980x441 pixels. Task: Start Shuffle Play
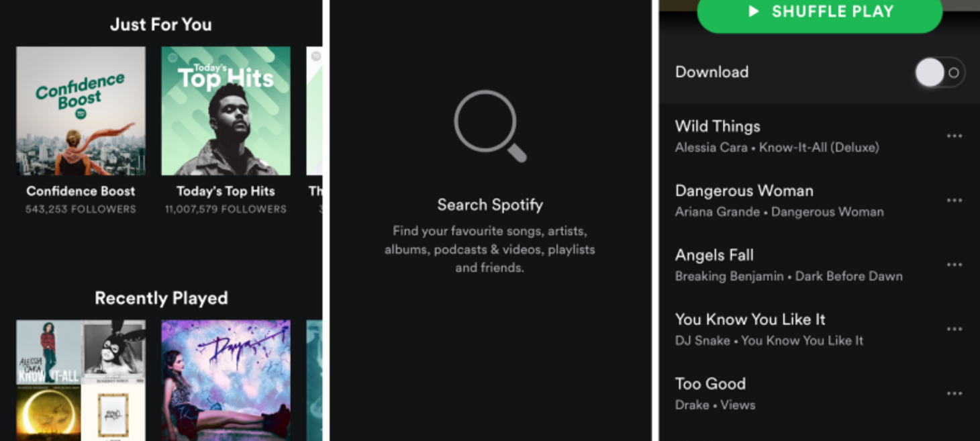[820, 12]
